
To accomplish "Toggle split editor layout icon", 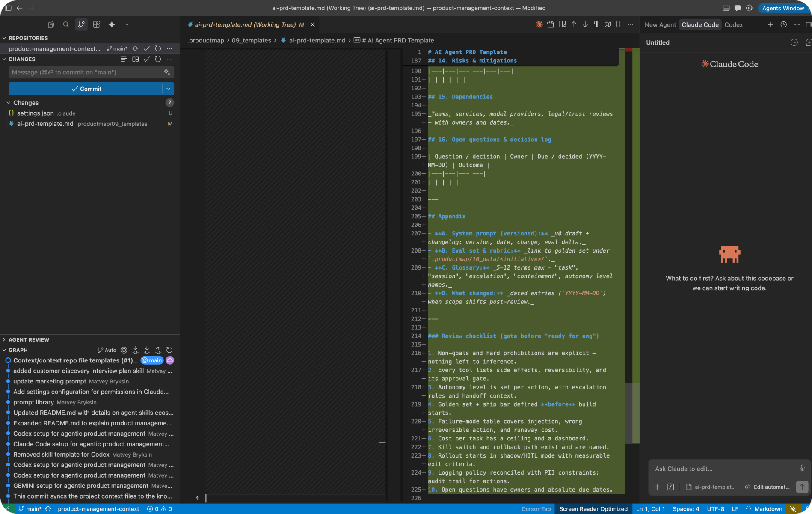I will [x=619, y=24].
